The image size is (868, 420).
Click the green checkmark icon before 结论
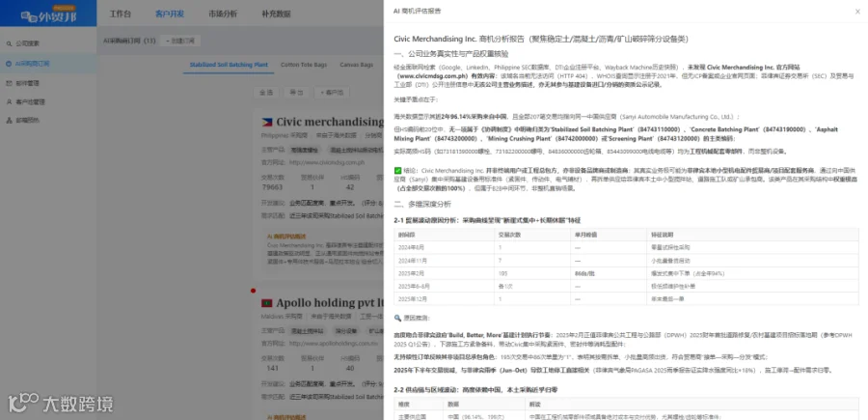coord(397,171)
